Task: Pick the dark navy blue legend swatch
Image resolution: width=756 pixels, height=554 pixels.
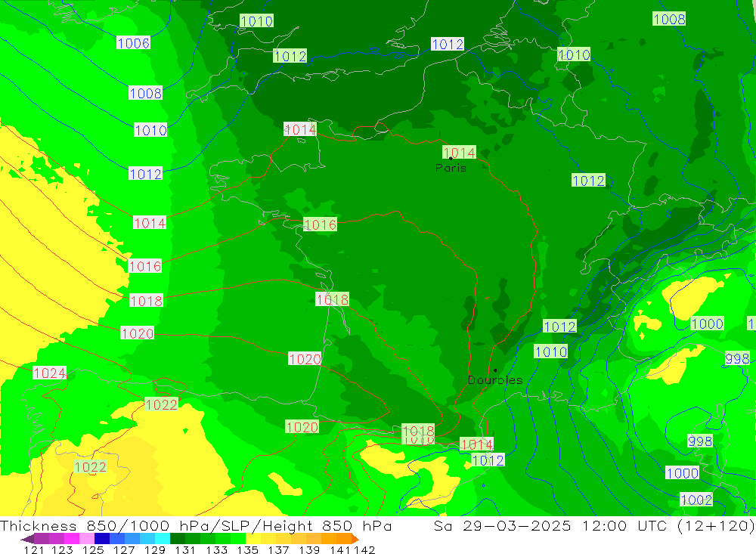Action: pyautogui.click(x=102, y=539)
